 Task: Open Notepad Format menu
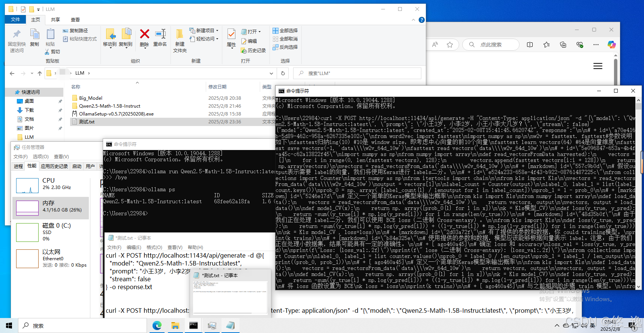coord(154,247)
